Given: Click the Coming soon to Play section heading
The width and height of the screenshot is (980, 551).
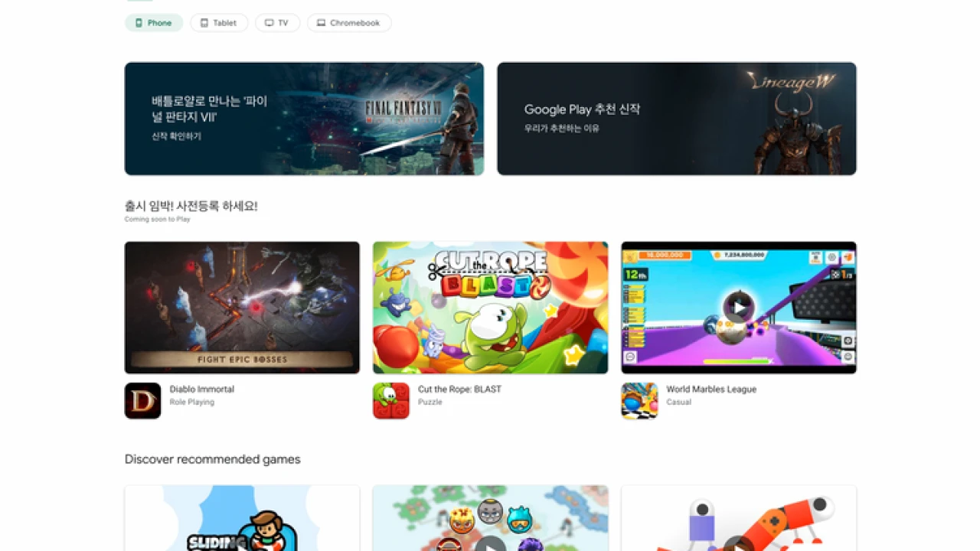Looking at the screenshot, I should point(191,207).
